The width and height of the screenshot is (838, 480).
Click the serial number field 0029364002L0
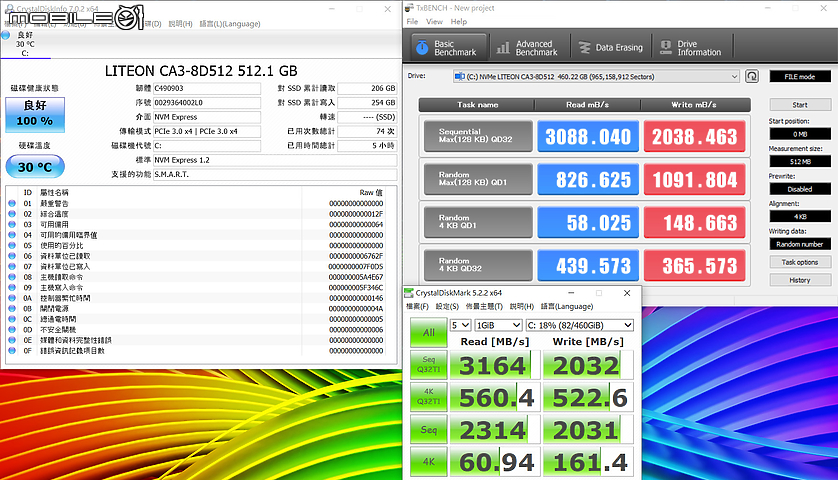coord(207,103)
